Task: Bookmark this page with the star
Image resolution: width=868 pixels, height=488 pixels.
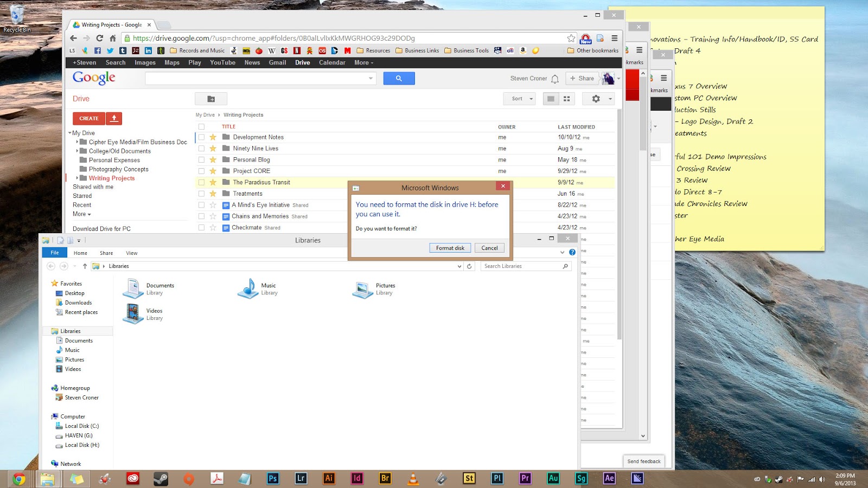Action: click(571, 38)
